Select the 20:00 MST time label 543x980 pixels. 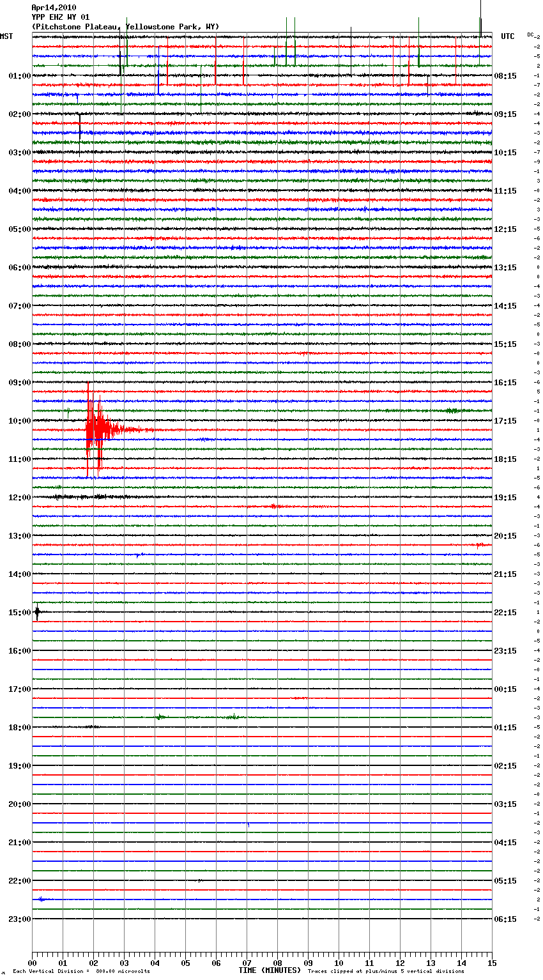20,804
